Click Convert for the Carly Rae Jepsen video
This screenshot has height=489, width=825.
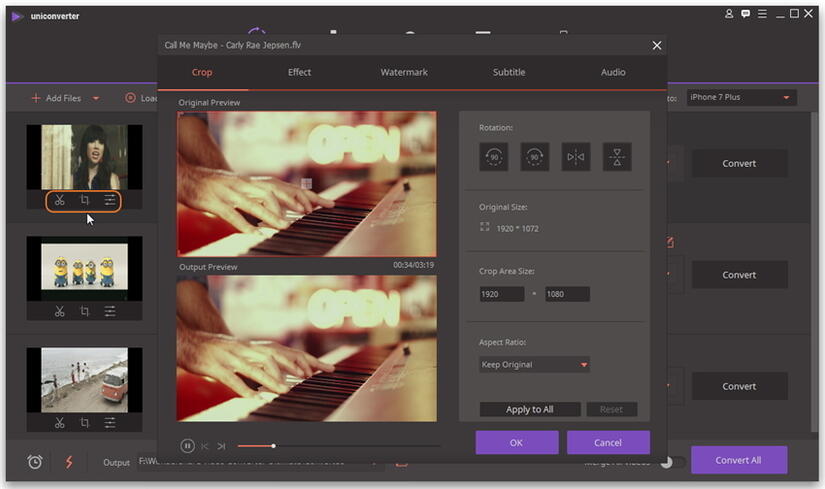point(739,164)
